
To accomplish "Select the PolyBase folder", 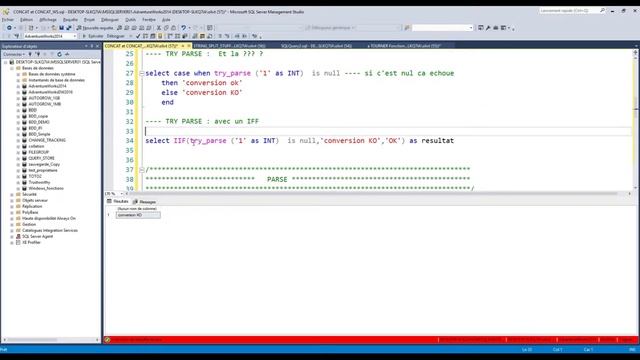I will point(30,212).
